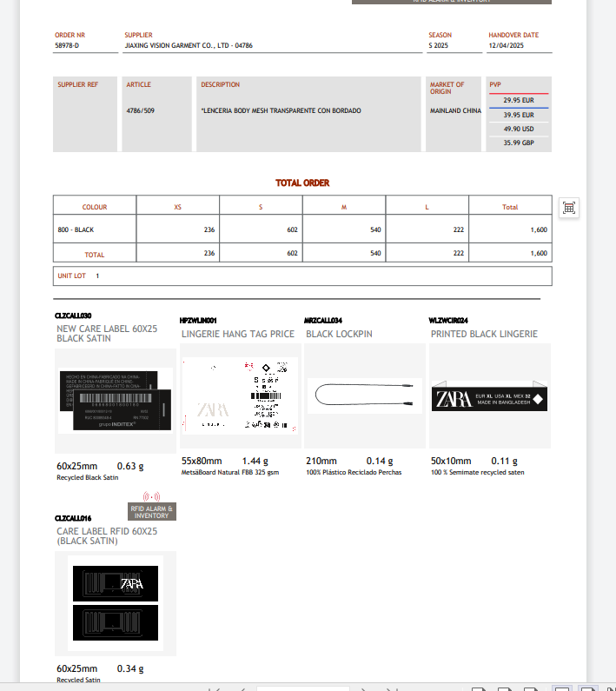The width and height of the screenshot is (616, 691).
Task: Click the TOTAL ORDER heading
Action: point(302,183)
